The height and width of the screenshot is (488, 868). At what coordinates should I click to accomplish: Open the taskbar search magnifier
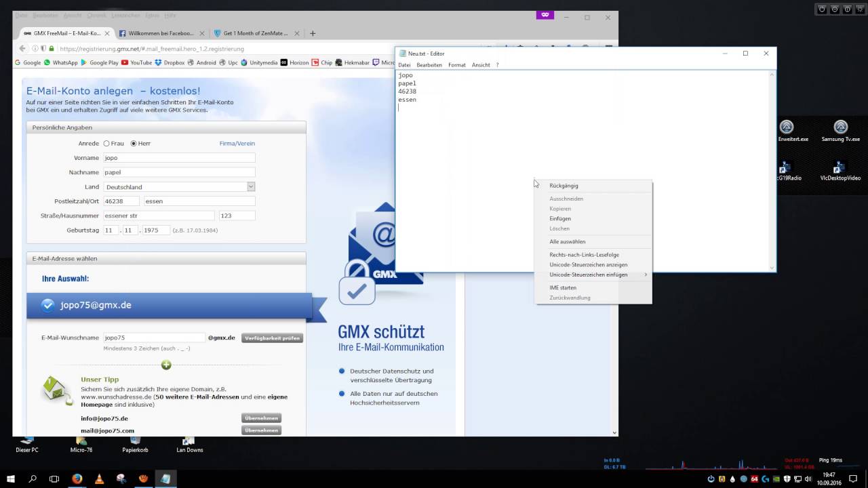[33, 479]
